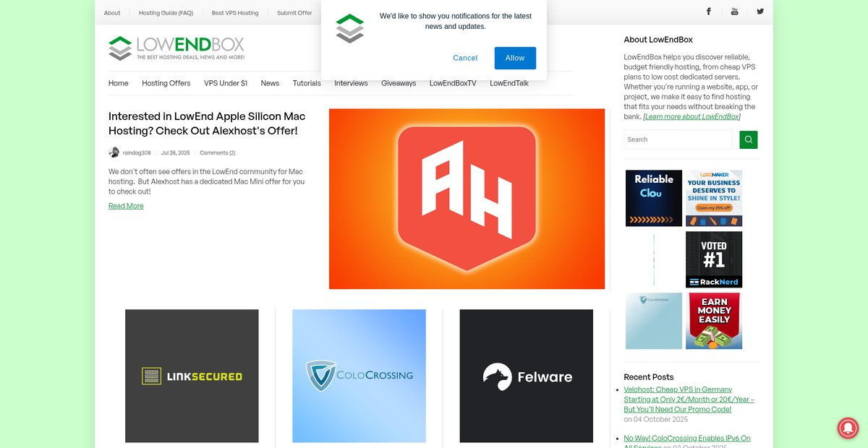Cancel the notification prompt
This screenshot has width=868, height=448.
[465, 58]
